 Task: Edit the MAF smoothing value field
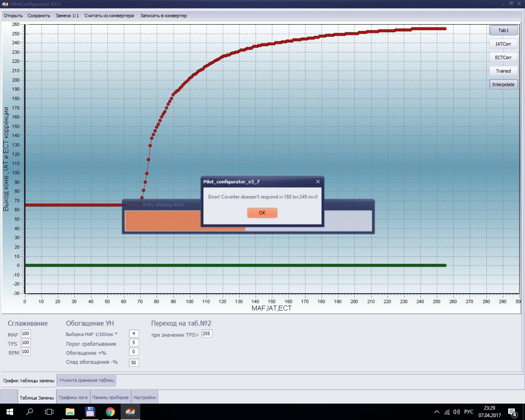click(25, 334)
